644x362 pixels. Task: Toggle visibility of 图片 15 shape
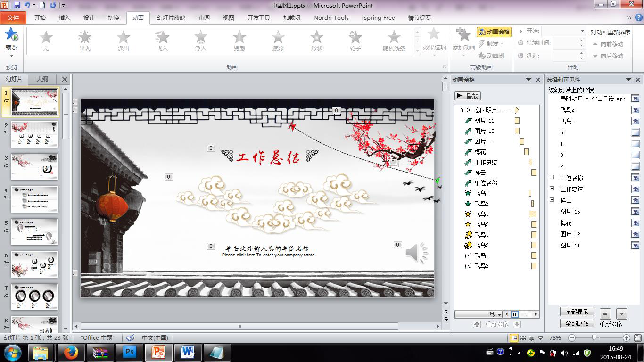point(636,212)
